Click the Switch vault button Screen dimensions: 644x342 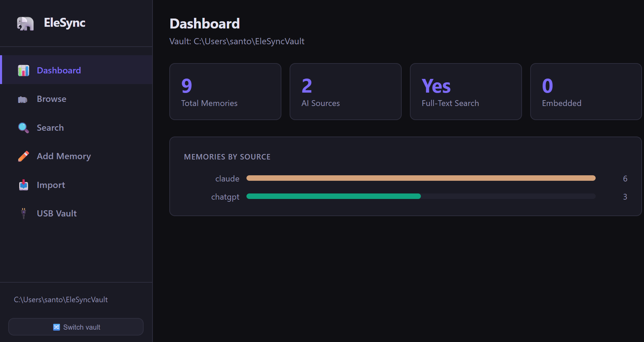[76, 327]
